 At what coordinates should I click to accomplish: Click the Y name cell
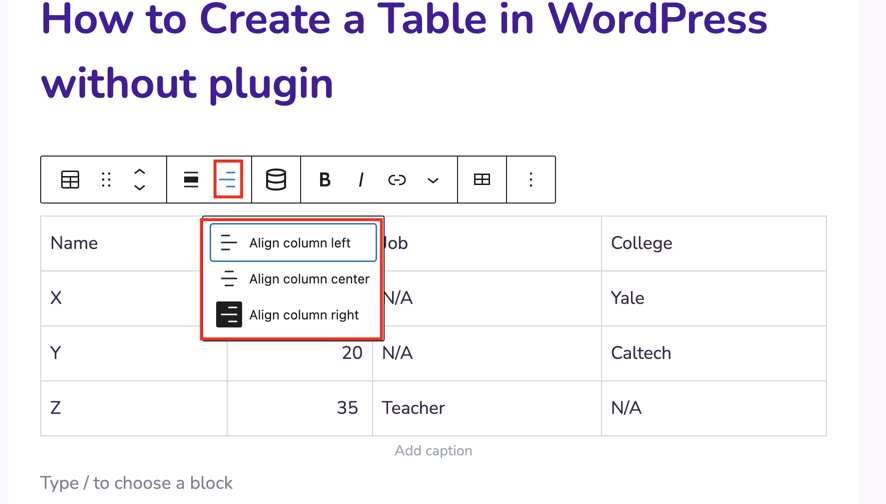133,353
